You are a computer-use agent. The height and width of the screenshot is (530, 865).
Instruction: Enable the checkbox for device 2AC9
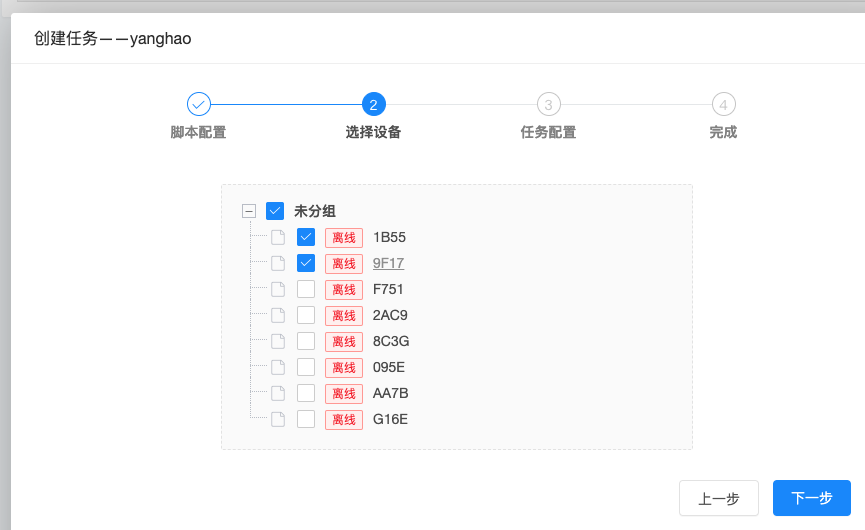(x=306, y=315)
